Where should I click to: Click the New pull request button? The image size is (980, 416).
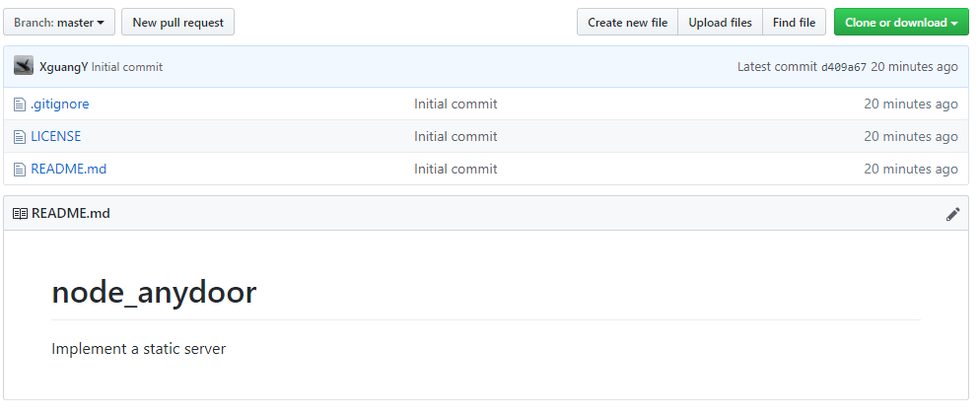177,22
